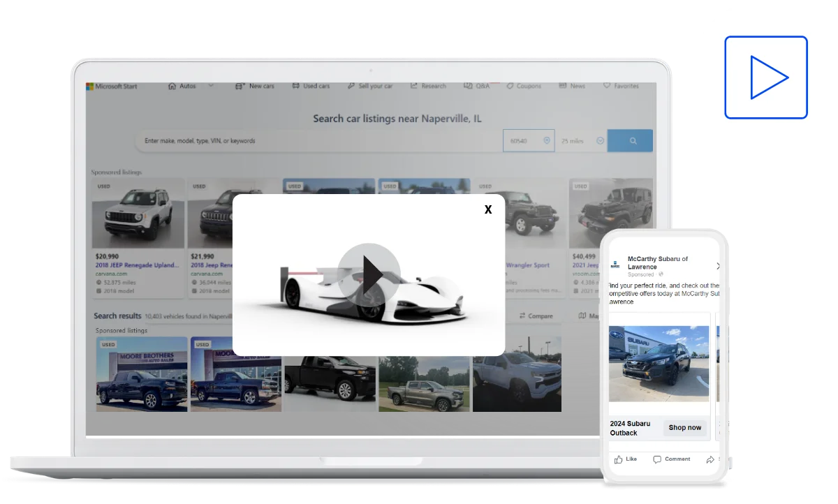Open the 2024 Subaru Outback photo
Screen dimensions: 838x504
pos(659,363)
